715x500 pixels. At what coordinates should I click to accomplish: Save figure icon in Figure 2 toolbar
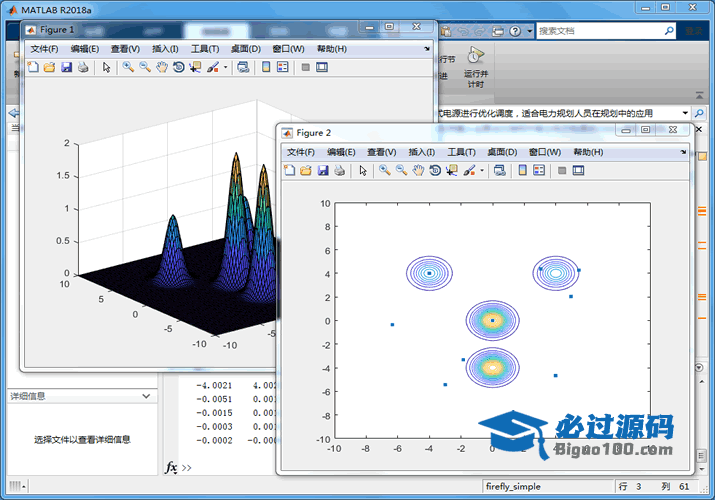pos(323,170)
